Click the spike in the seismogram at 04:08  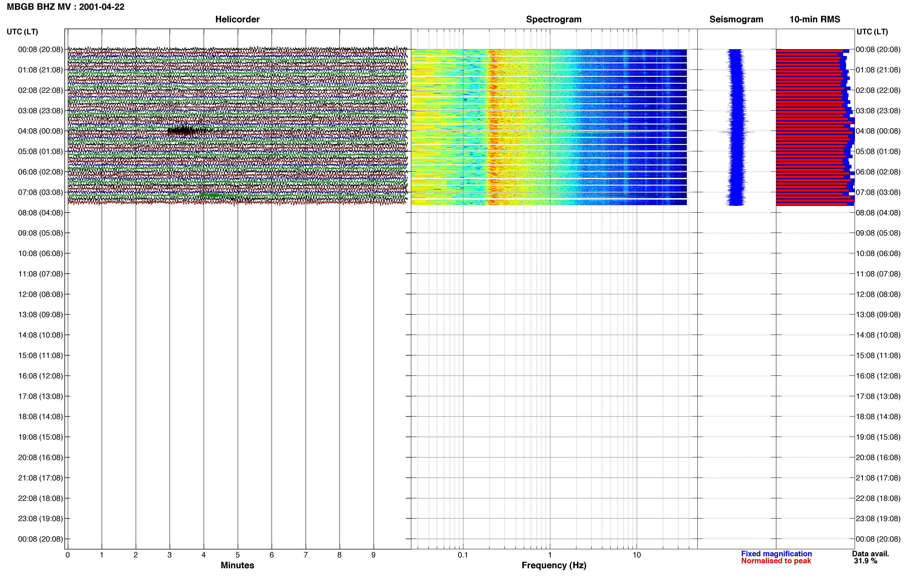(x=736, y=132)
